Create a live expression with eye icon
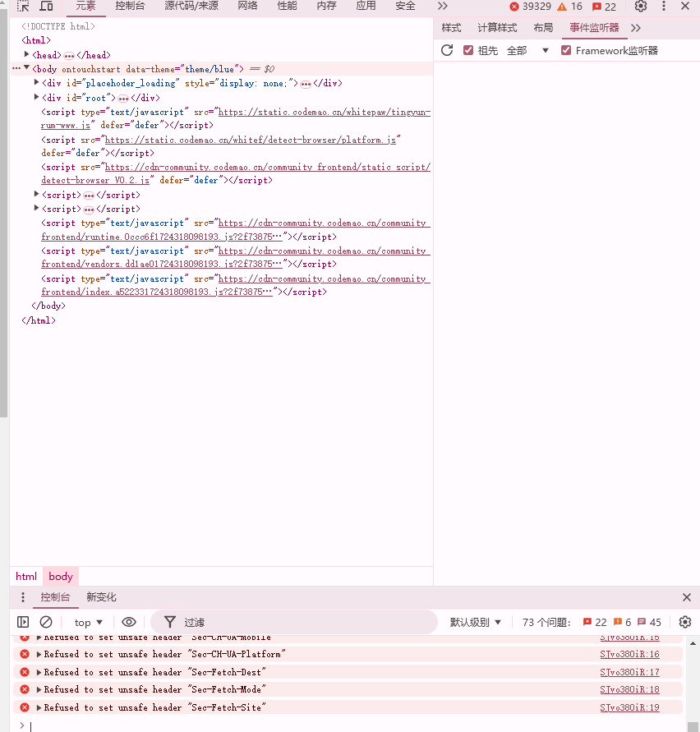This screenshot has height=732, width=700. 129,622
